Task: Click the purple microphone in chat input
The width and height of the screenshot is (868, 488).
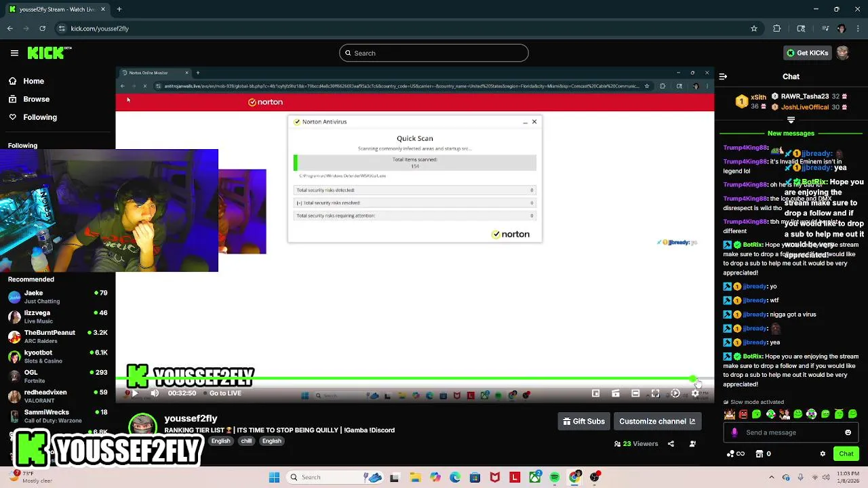Action: [x=734, y=432]
